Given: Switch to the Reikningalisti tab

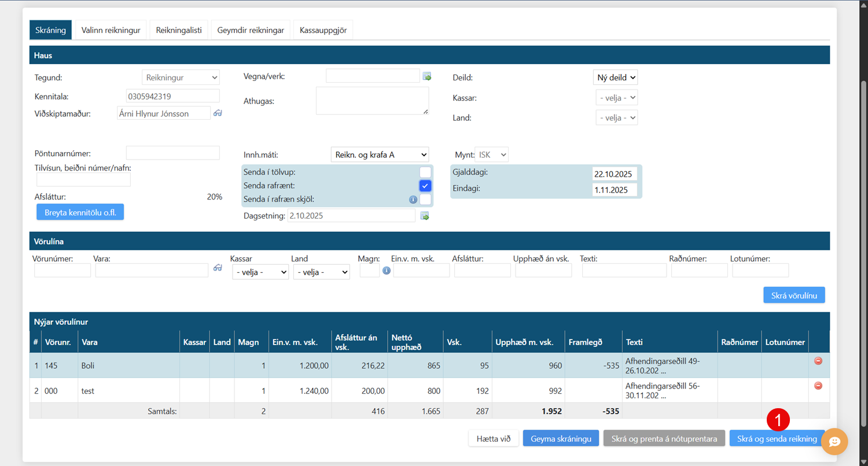Looking at the screenshot, I should (179, 30).
